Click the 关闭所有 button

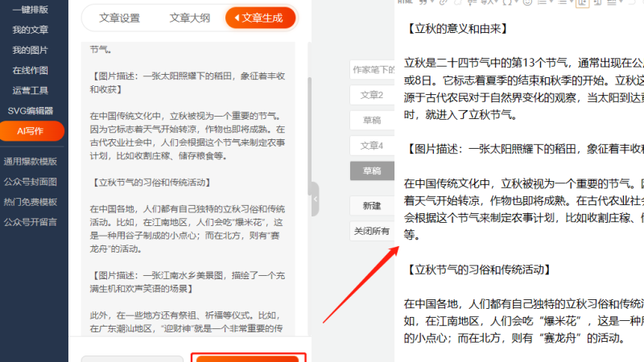(371, 231)
